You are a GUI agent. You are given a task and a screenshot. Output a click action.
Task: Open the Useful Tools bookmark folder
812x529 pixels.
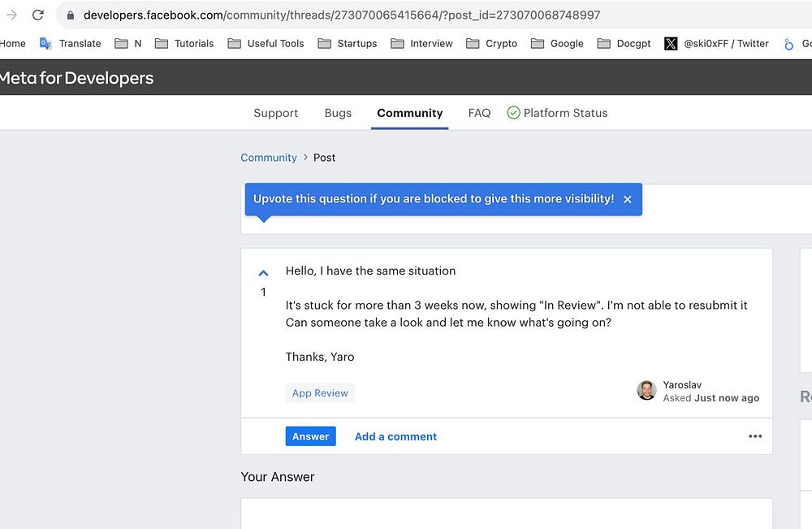click(x=266, y=43)
